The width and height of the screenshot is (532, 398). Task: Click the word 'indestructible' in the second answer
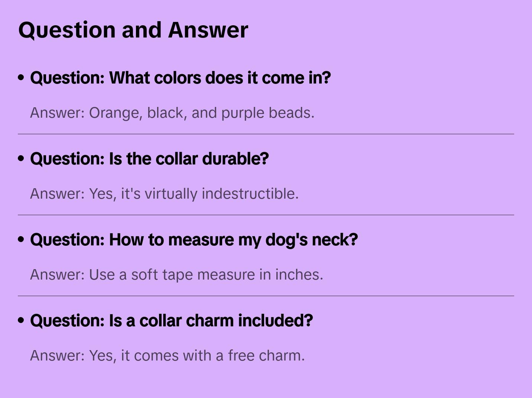pyautogui.click(x=250, y=194)
